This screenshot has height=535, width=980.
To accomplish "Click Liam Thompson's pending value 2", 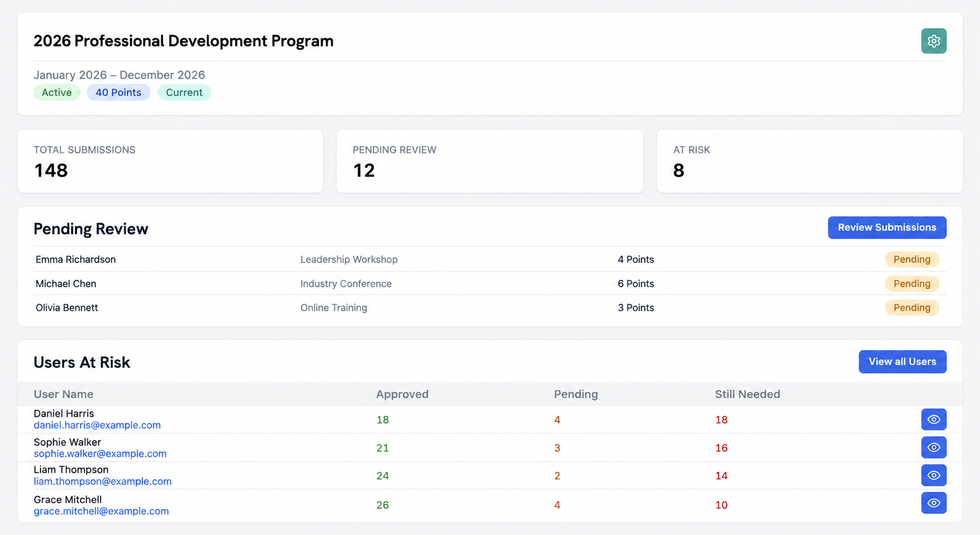I will pos(557,476).
